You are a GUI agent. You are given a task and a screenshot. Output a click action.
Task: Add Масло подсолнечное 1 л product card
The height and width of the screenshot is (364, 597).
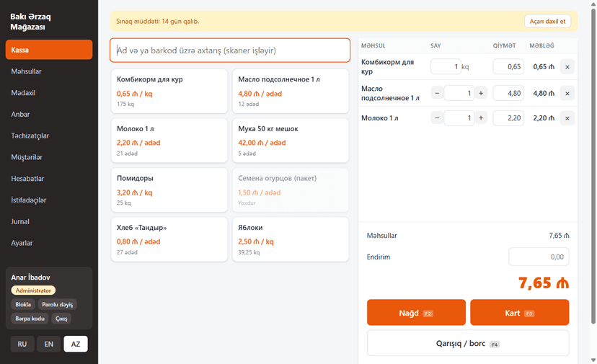tap(291, 91)
